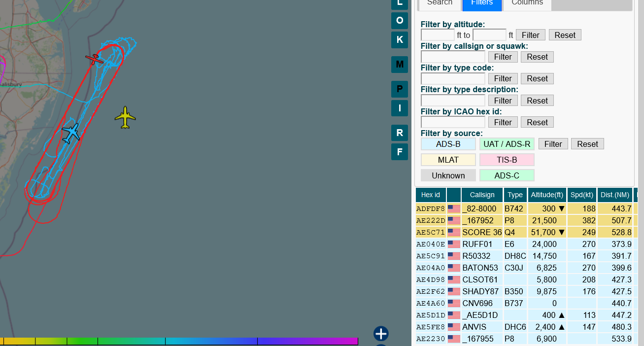Click the callsign or squawk input field
This screenshot has height=346, width=644.
(453, 57)
